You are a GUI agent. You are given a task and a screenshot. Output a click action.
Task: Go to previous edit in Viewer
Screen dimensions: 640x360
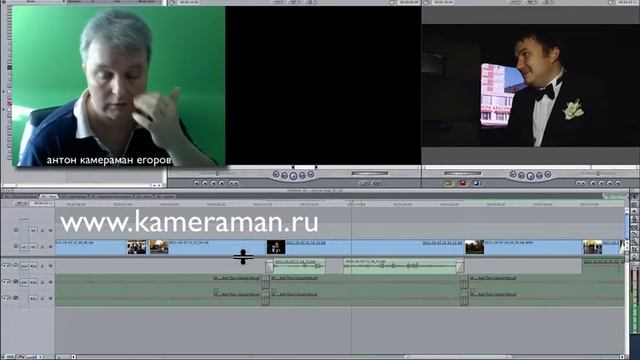pos(276,175)
